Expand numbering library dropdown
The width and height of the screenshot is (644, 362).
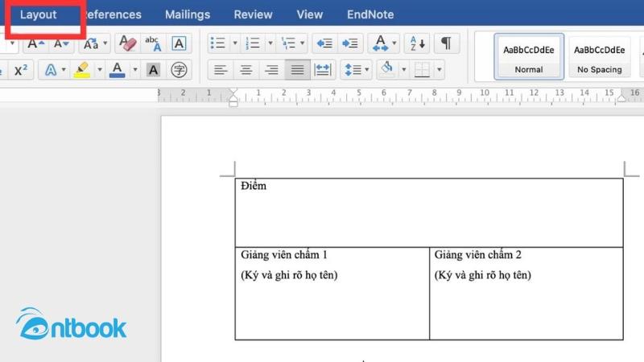[270, 43]
